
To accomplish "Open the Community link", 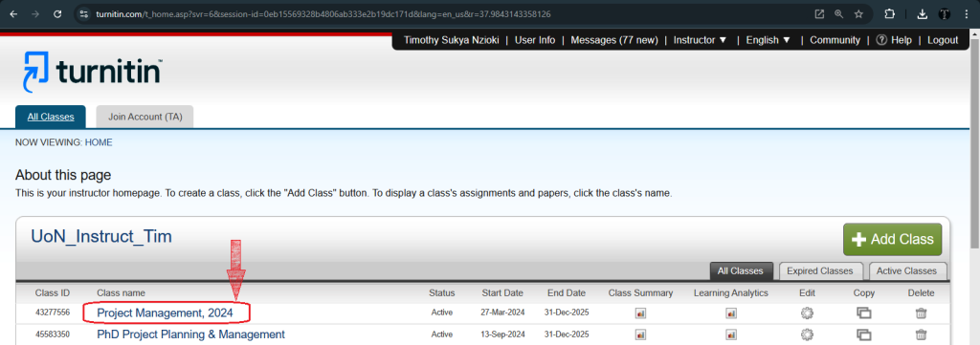I will click(835, 40).
